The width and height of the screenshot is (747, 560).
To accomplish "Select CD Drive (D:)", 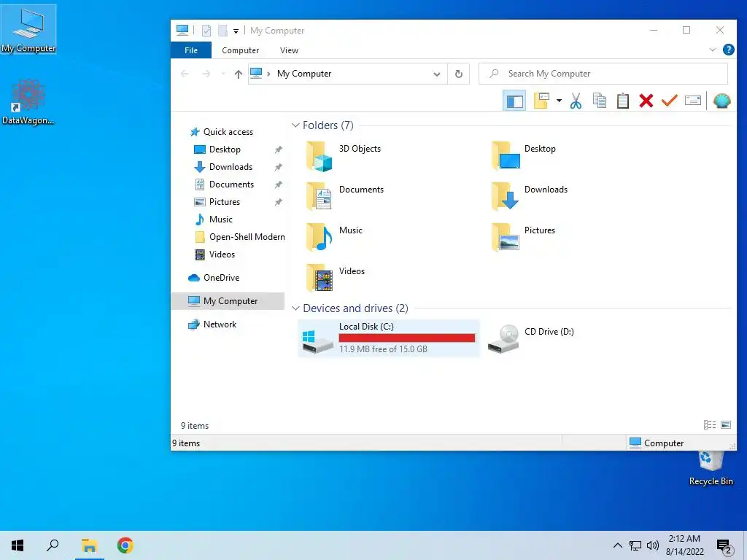I will click(531, 338).
